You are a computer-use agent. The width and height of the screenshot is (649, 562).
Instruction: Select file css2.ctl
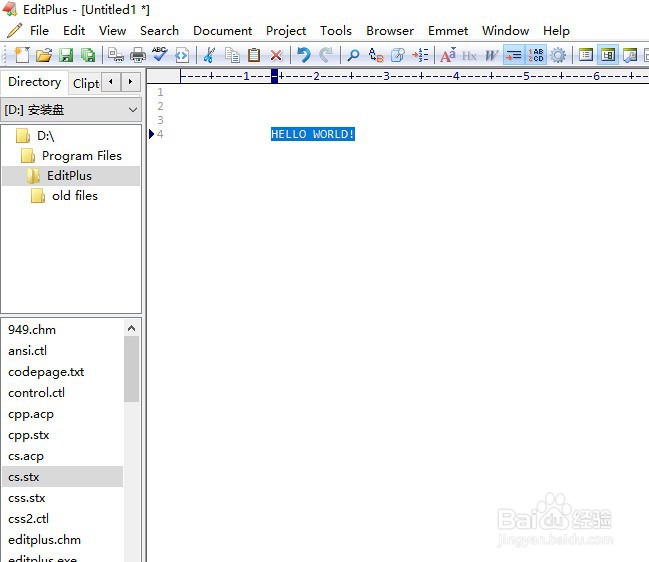pyautogui.click(x=28, y=519)
